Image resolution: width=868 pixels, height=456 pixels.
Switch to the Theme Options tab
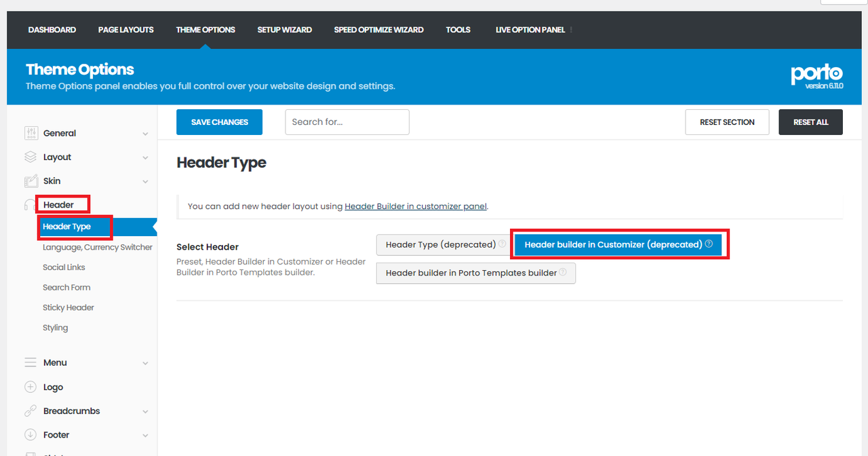point(205,30)
